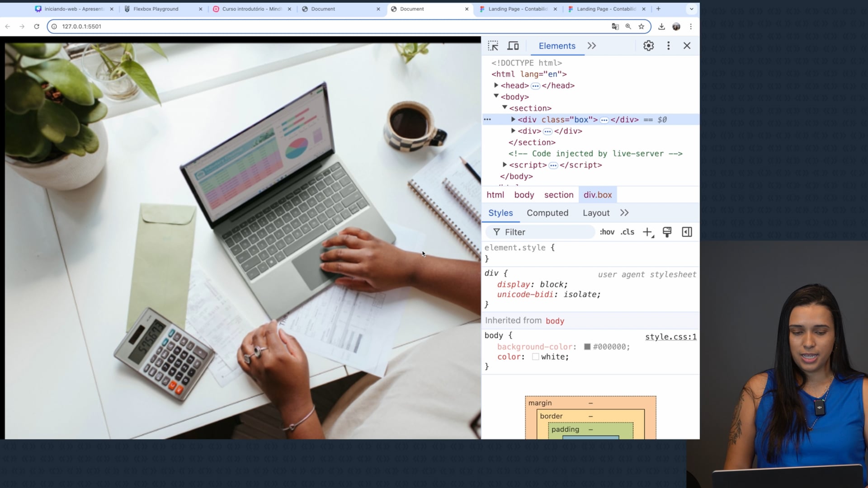Click the browser downloads icon
The width and height of the screenshot is (868, 488).
661,27
